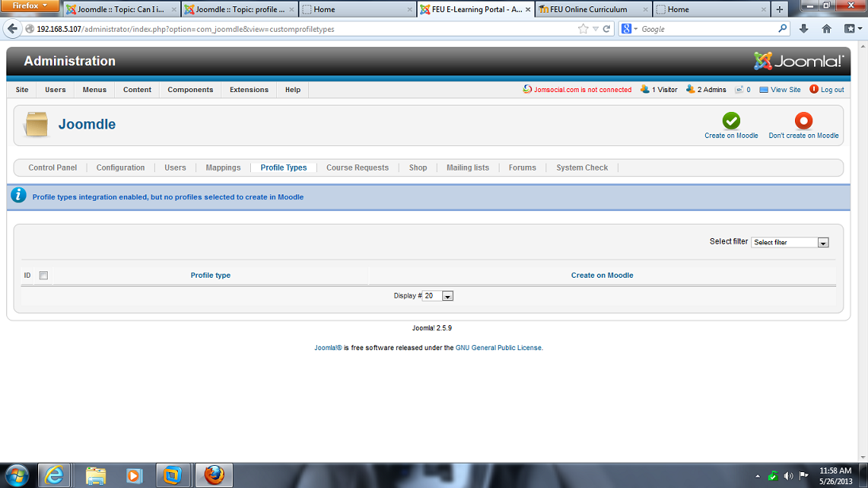This screenshot has height=488, width=868.
Task: Click the Joomla! logo in header
Action: (x=797, y=61)
